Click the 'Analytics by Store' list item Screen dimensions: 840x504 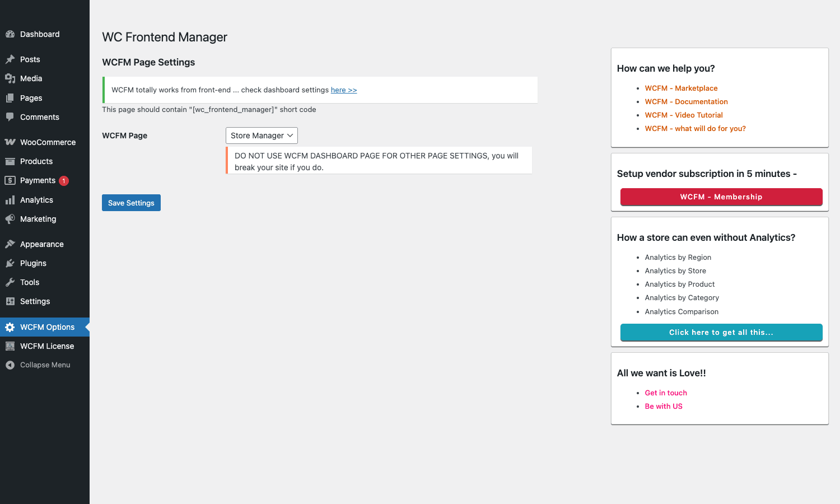click(675, 270)
